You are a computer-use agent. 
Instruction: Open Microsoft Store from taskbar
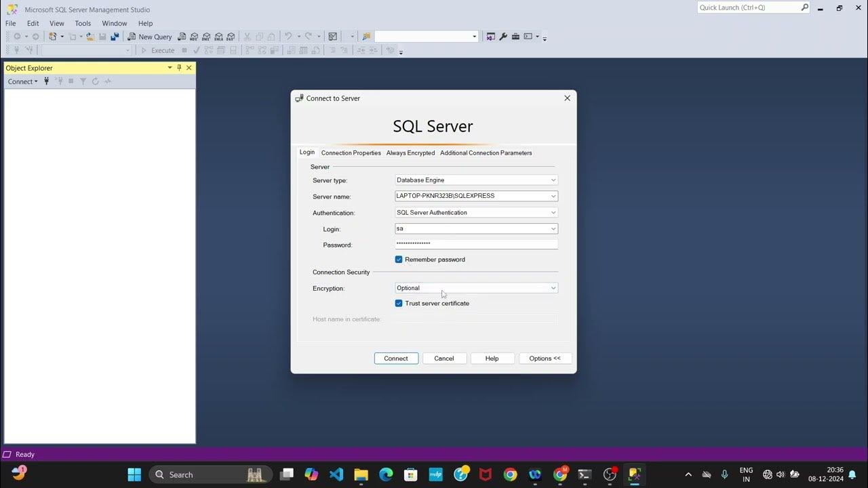[410, 474]
